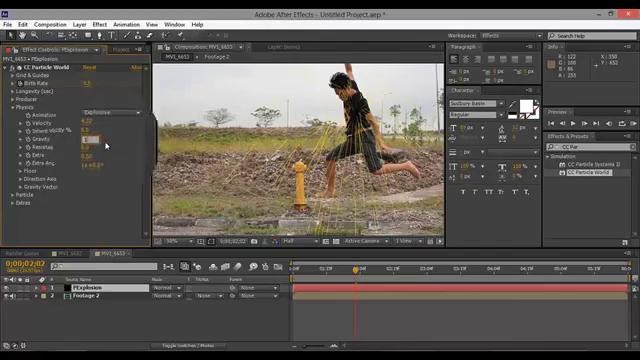This screenshot has height=360, width=640.
Task: Select the Rectangle shape tool
Action: click(x=88, y=36)
